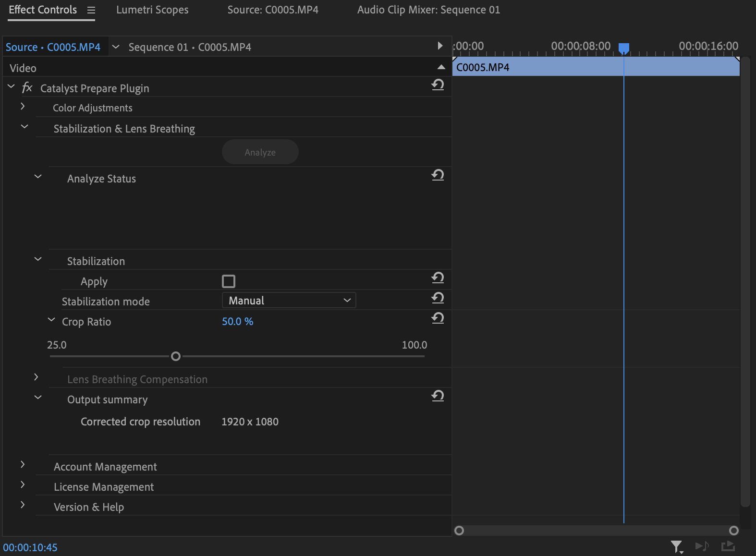Click the export frame icon at bottom right
This screenshot has width=756, height=556.
728,546
